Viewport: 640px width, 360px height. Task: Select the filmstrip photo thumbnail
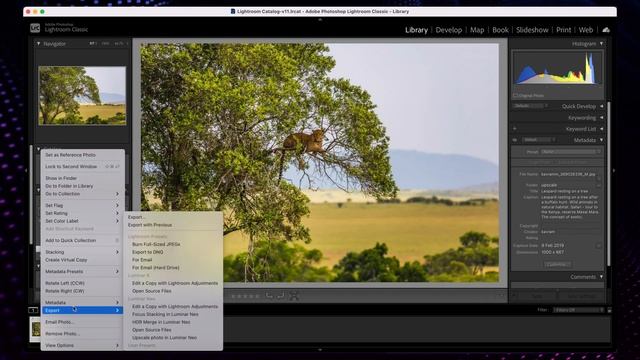pos(36,329)
